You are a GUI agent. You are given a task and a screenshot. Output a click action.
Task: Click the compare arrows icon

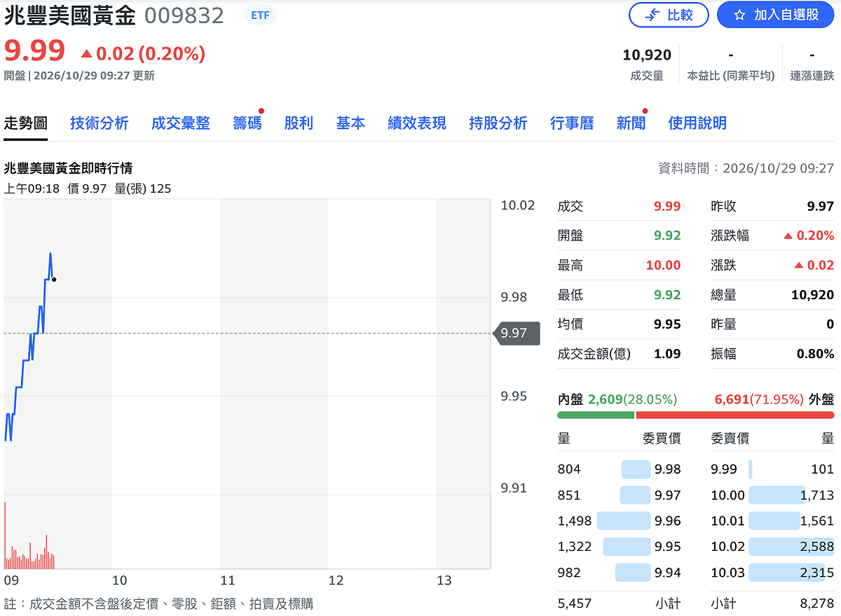(x=652, y=15)
